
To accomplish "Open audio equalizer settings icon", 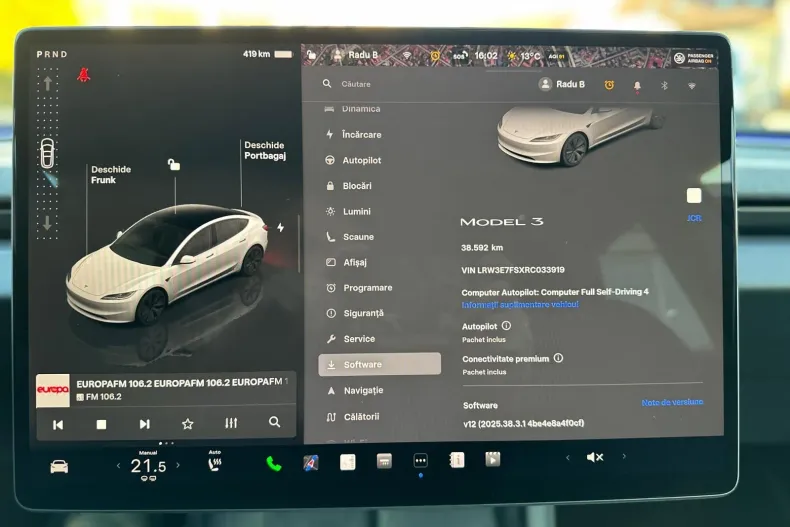I will pyautogui.click(x=231, y=423).
